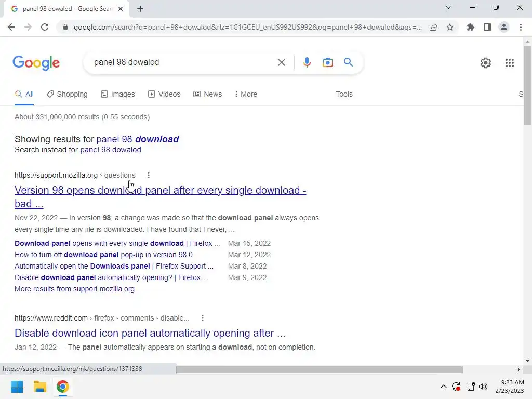Open Google quick settings gear
The height and width of the screenshot is (399, 532).
pyautogui.click(x=486, y=63)
